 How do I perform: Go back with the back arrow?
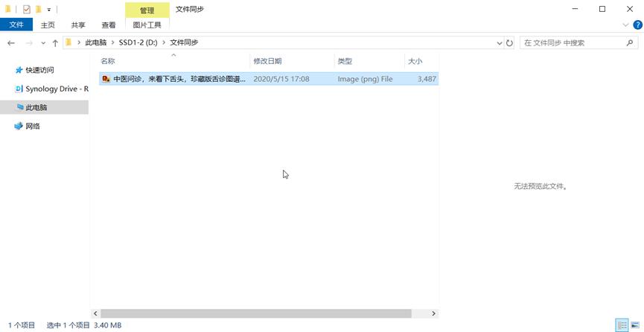pyautogui.click(x=11, y=42)
